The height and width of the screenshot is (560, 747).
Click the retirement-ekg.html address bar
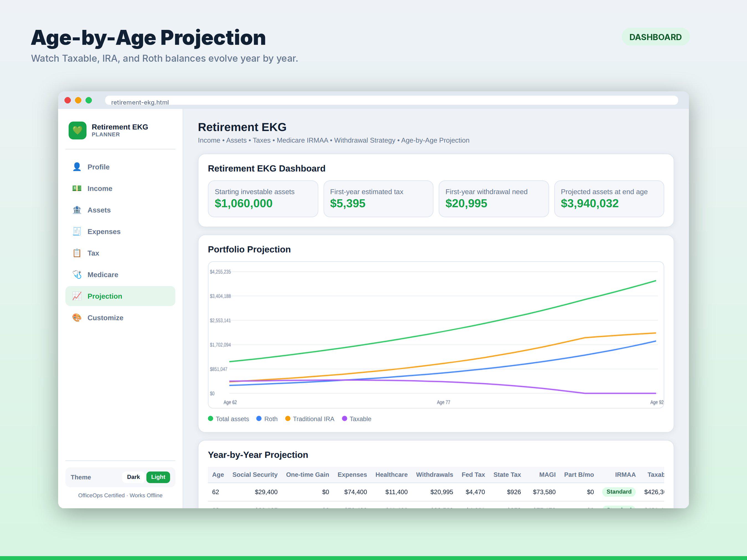391,101
